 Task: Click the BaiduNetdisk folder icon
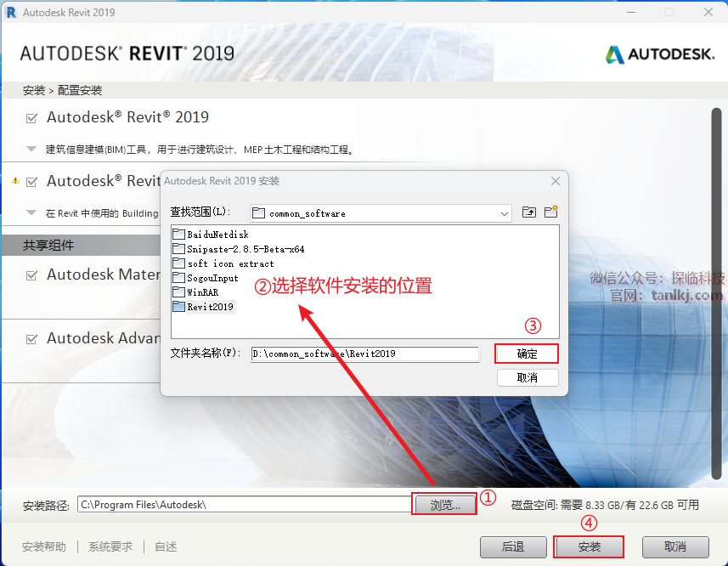[x=178, y=234]
